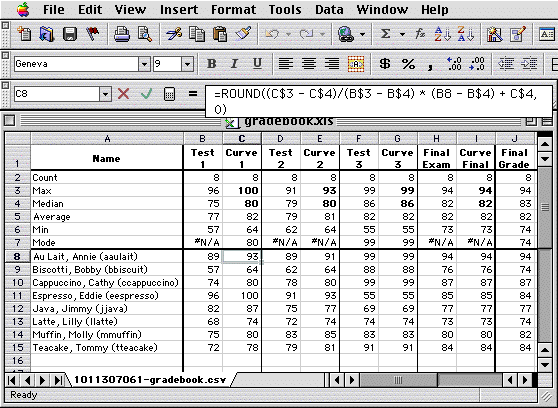Click the vertical scrollbar thumb
Screen dimensions: 558x408
pyautogui.click(x=545, y=206)
